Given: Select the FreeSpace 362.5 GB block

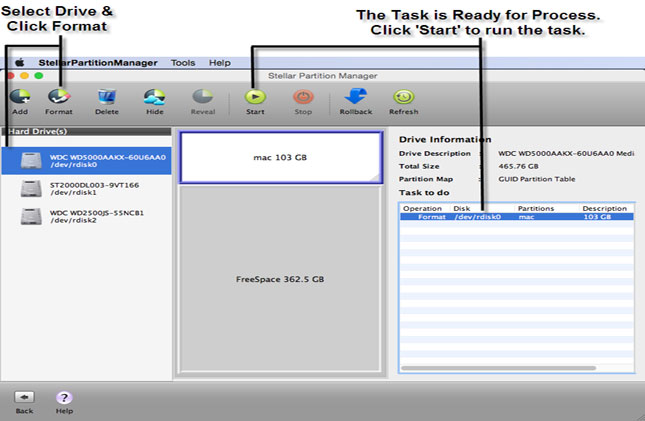Looking at the screenshot, I should point(281,279).
